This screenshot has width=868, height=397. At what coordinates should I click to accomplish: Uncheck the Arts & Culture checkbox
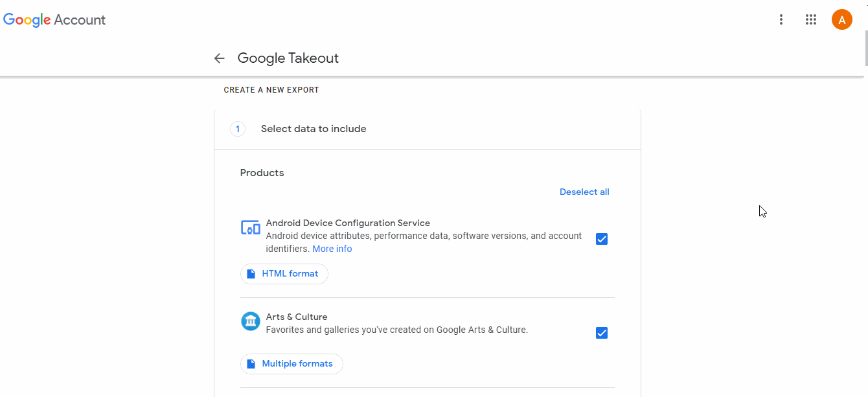tap(602, 333)
